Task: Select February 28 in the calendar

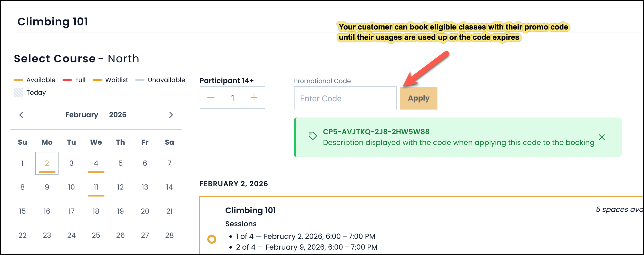Action: click(x=169, y=235)
